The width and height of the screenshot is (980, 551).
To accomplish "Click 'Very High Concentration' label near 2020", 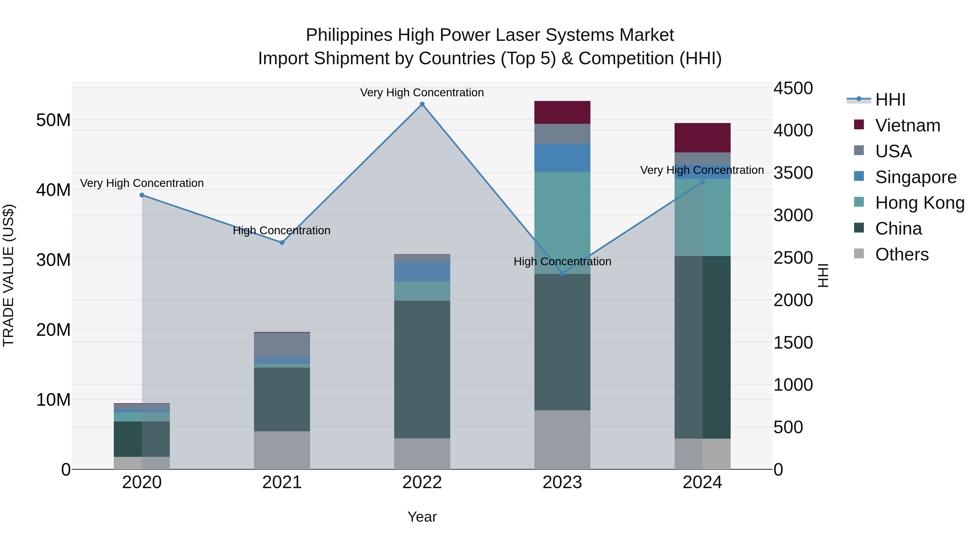I will pos(142,183).
